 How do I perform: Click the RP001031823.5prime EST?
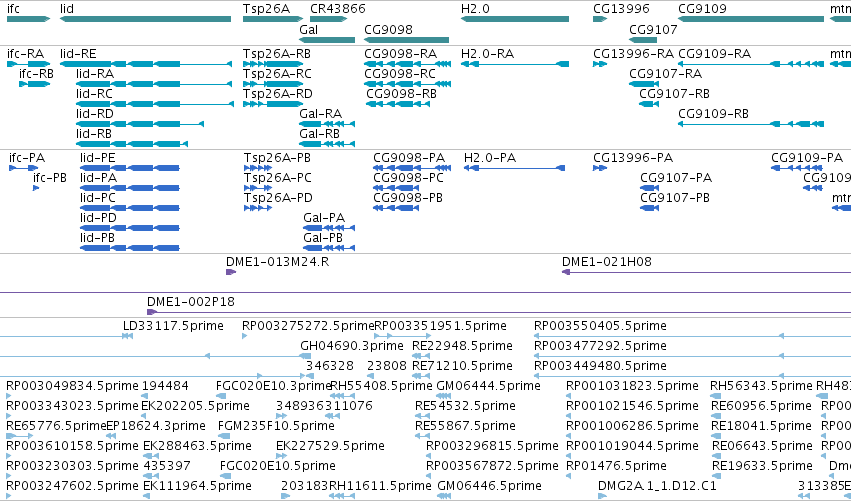point(569,396)
